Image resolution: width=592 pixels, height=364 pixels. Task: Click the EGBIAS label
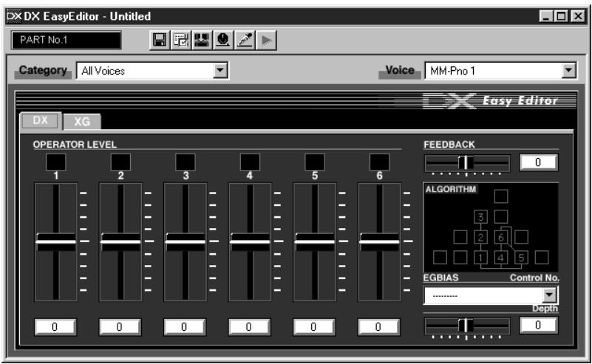click(x=441, y=278)
